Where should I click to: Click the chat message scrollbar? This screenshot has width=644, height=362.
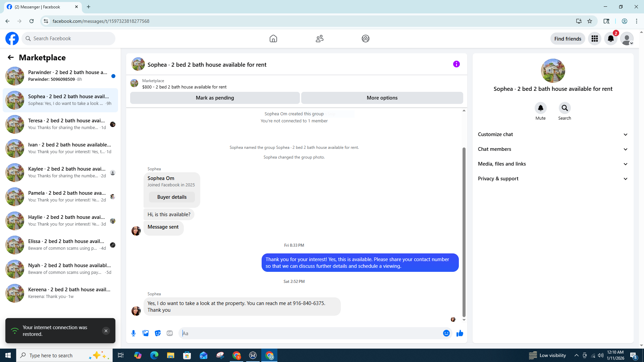click(x=464, y=232)
